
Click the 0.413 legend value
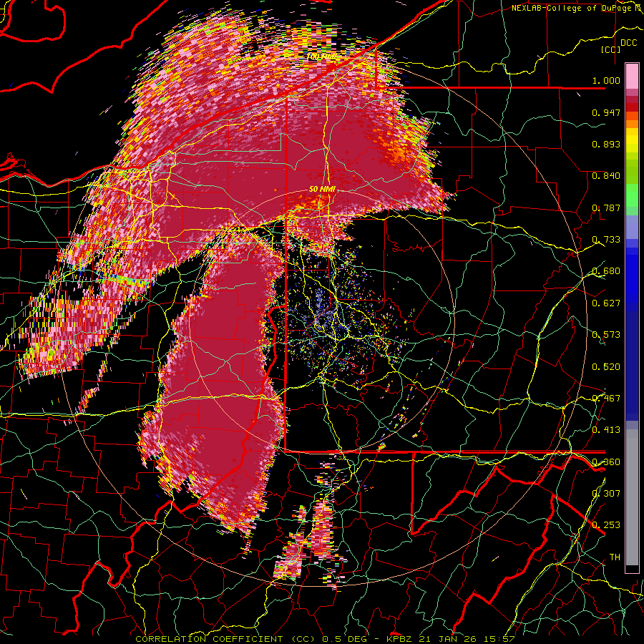(x=606, y=429)
